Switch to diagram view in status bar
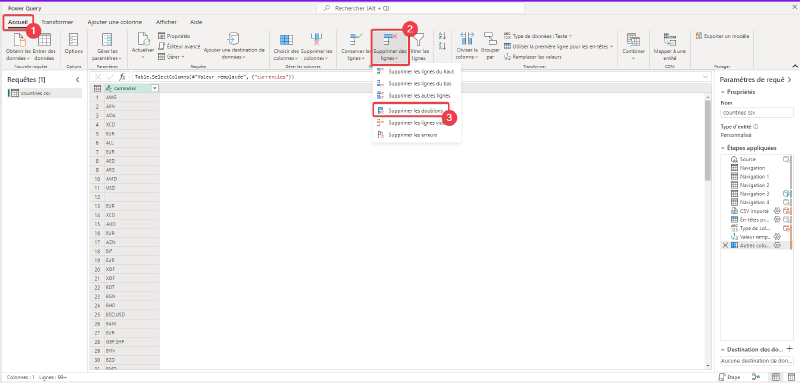Image resolution: width=800 pixels, height=383 pixels. [x=757, y=377]
